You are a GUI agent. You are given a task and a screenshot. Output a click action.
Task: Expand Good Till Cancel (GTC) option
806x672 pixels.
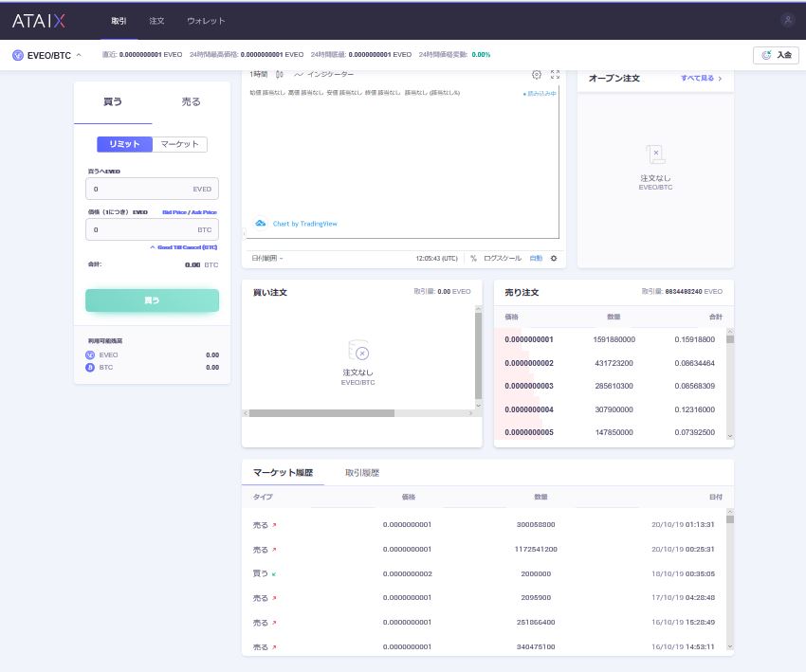184,247
